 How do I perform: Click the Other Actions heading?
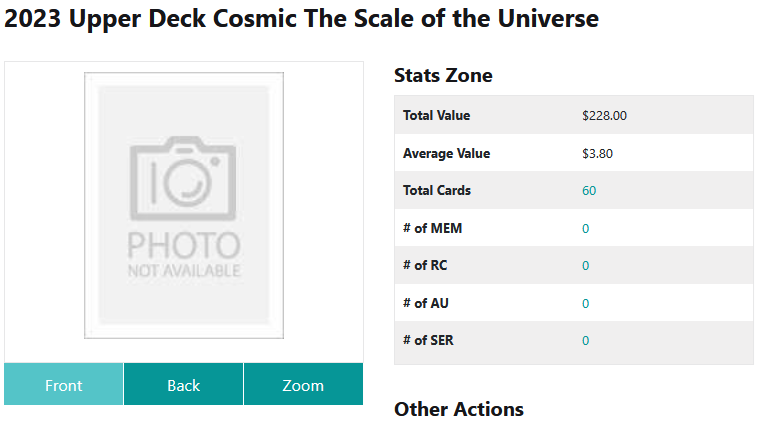pos(459,409)
